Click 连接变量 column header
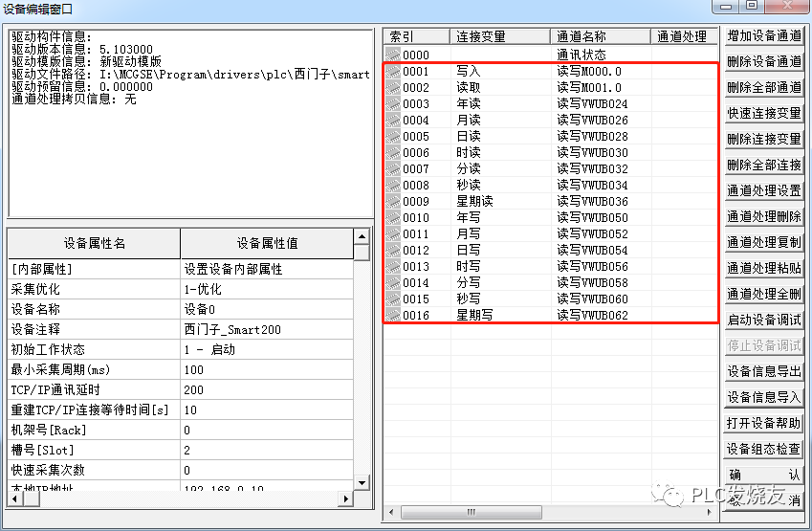812x531 pixels. click(500, 36)
